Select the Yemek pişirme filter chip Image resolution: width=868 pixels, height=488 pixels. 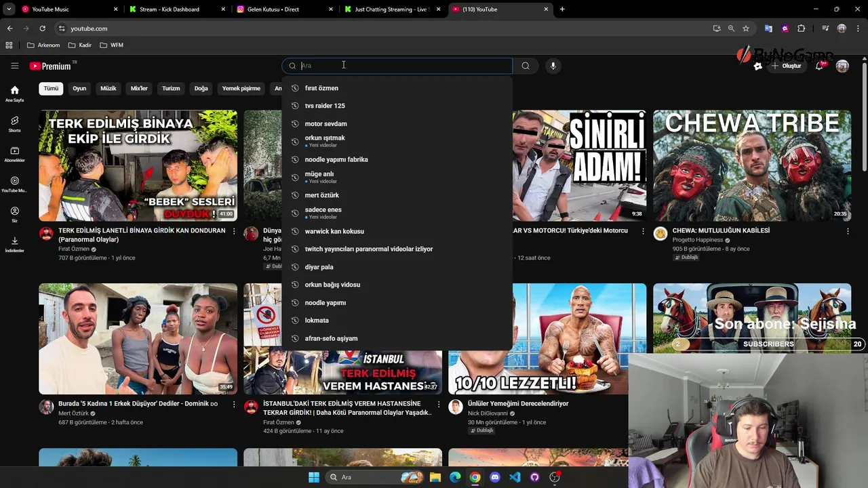tap(241, 89)
